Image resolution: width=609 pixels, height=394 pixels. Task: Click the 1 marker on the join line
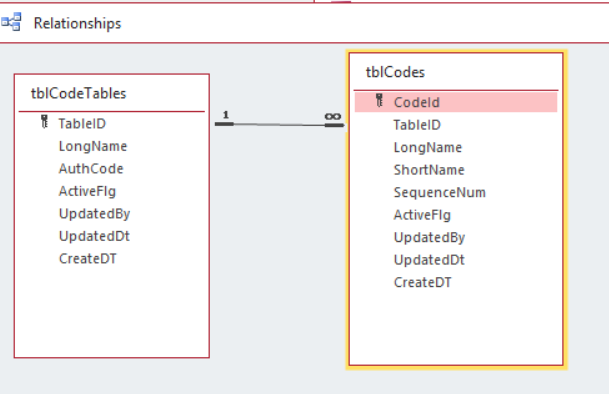(226, 115)
